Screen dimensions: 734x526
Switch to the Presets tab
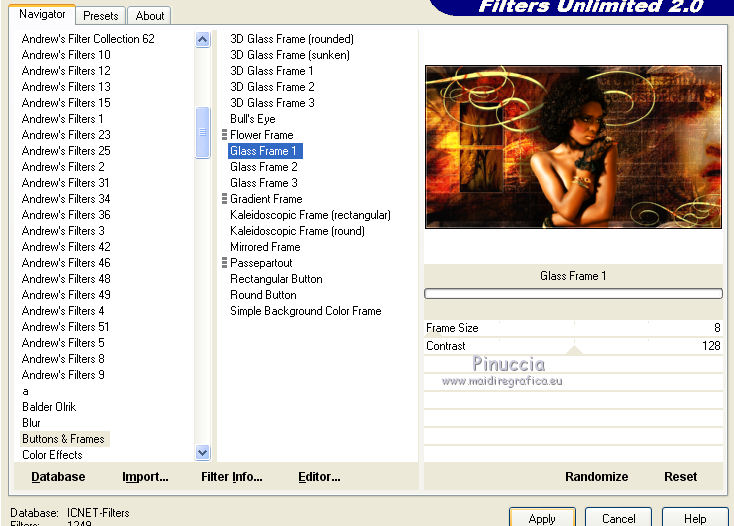point(100,15)
